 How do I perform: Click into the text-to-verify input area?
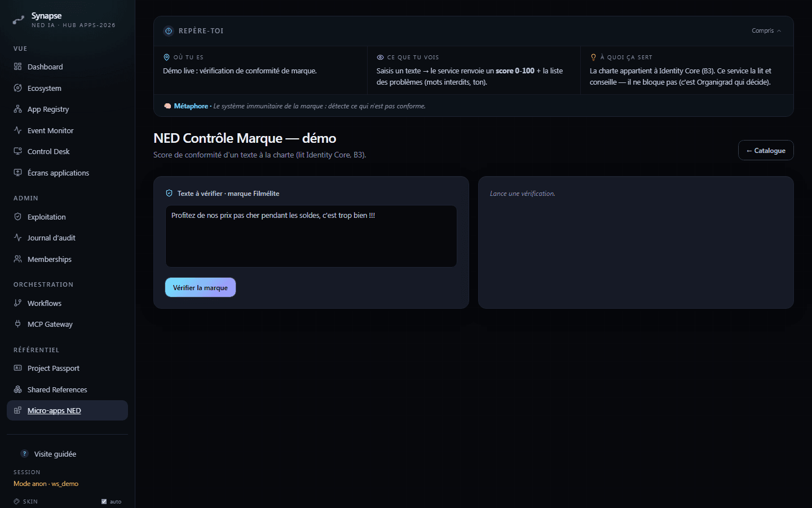click(x=311, y=236)
